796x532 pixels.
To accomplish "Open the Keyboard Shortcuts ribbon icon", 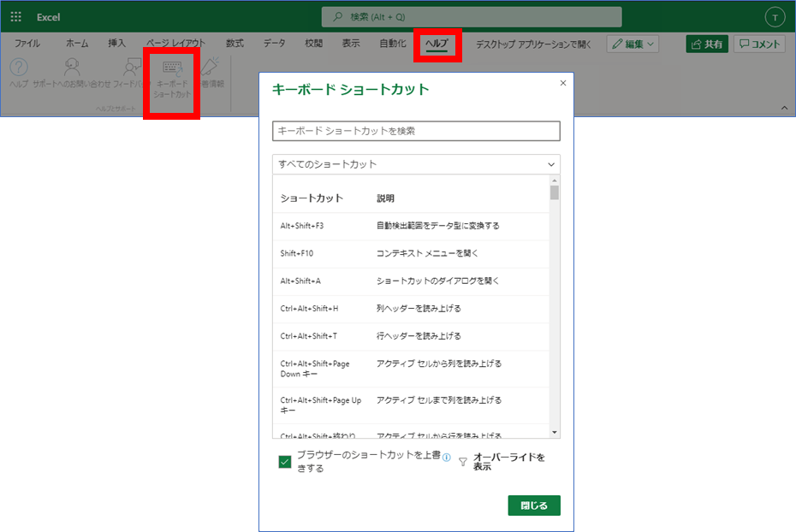I will (x=172, y=68).
